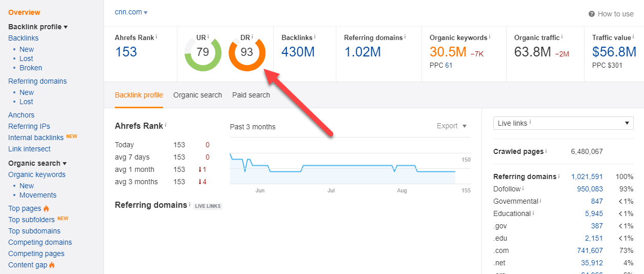
Task: Click Educational count 5,945
Action: pyautogui.click(x=594, y=213)
